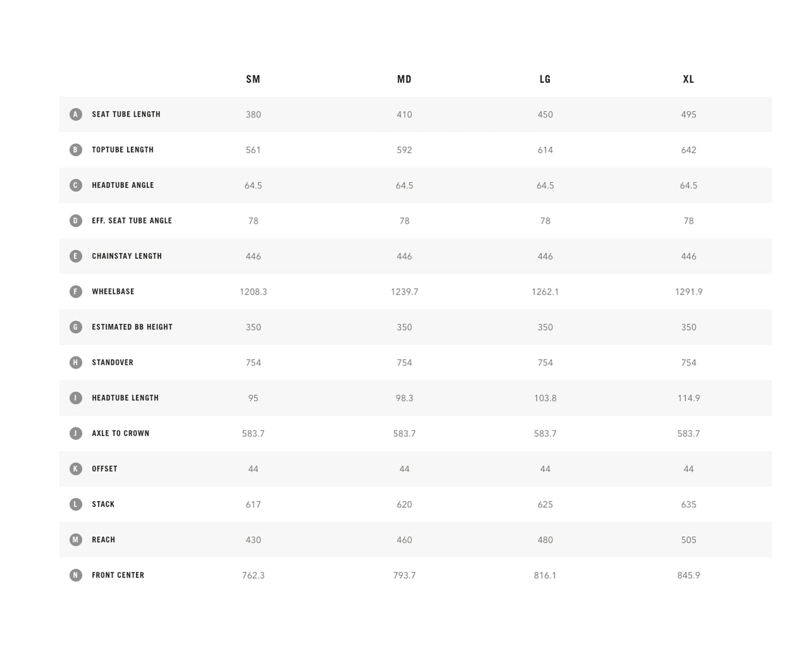
Task: Click the Reach row label
Action: [103, 539]
